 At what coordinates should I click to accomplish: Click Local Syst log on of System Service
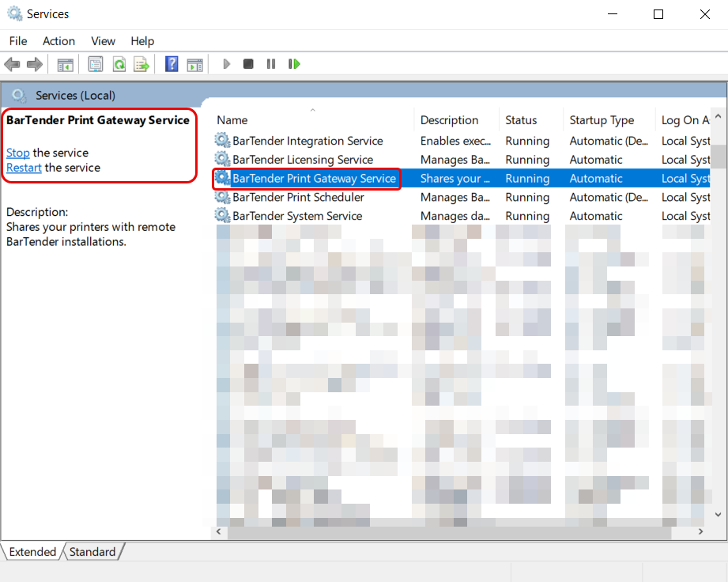(x=686, y=216)
